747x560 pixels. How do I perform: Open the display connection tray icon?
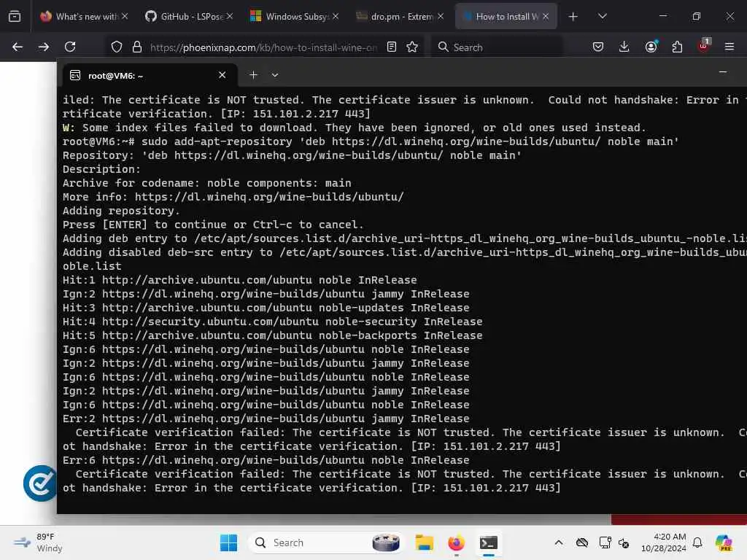click(605, 542)
